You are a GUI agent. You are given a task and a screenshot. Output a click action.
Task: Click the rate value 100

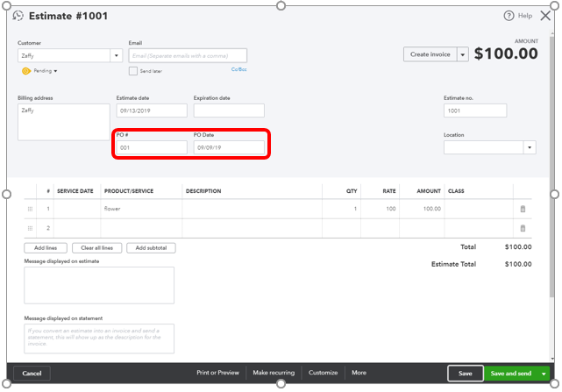click(391, 209)
